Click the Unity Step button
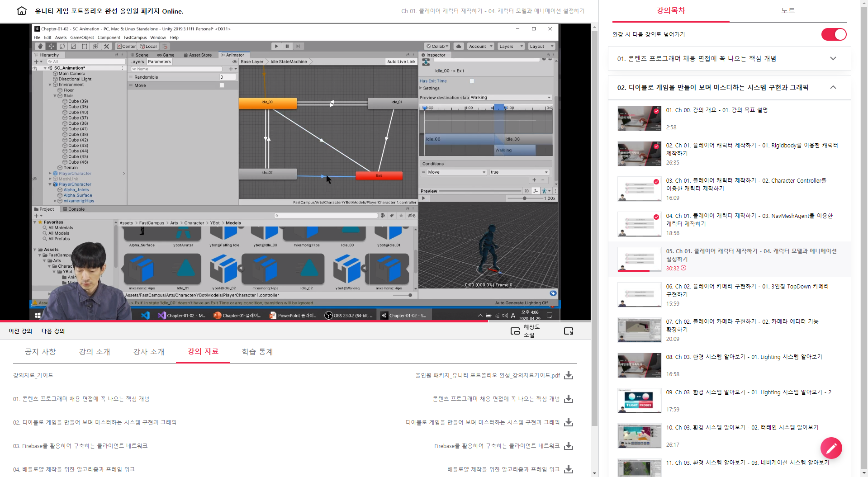The image size is (868, 477). point(298,46)
